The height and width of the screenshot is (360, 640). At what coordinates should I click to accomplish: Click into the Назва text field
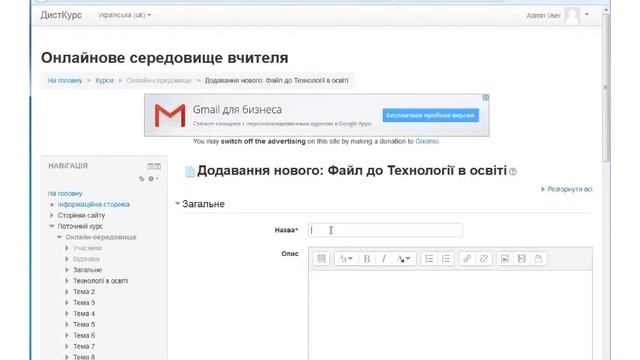click(385, 230)
